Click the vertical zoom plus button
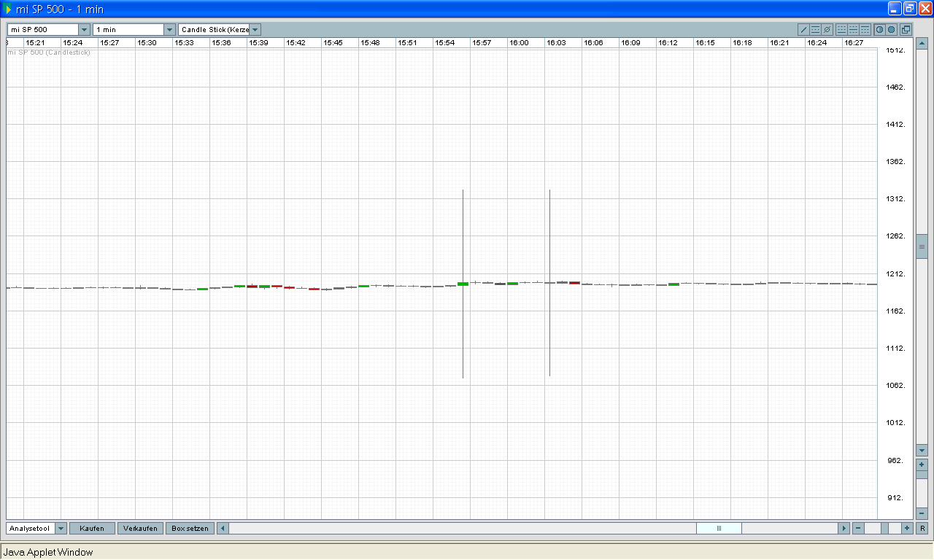Screen dimensions: 934x560 [x=922, y=464]
